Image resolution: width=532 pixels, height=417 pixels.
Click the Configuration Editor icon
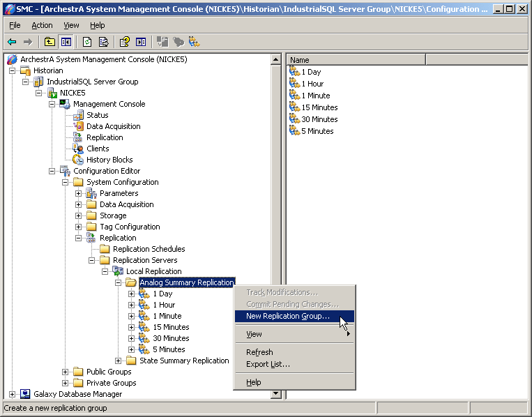(65, 171)
